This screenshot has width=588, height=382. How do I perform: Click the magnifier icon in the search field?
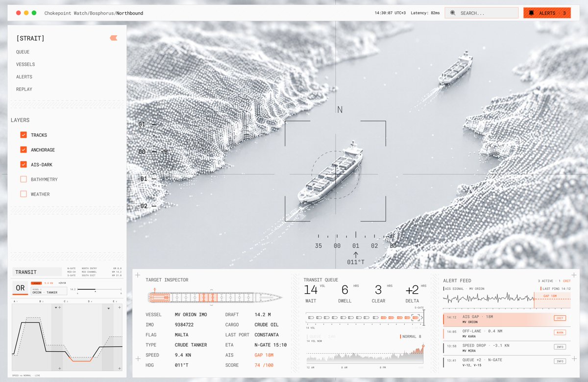click(453, 13)
